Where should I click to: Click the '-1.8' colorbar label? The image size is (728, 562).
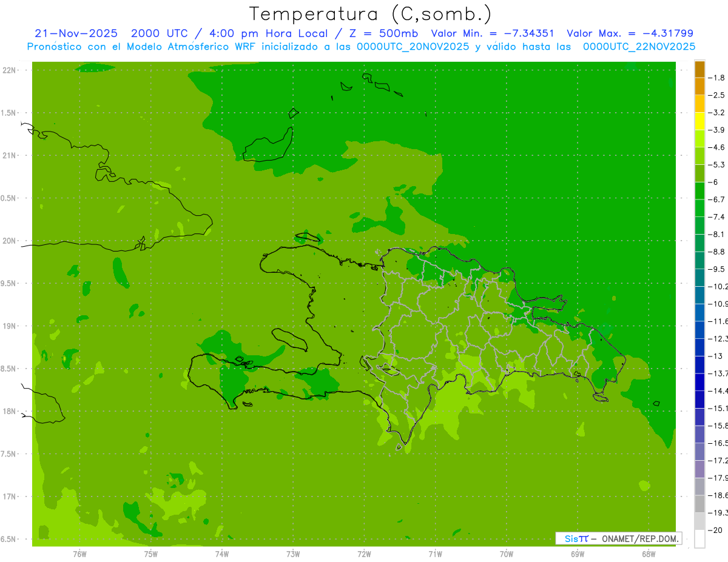tap(716, 78)
